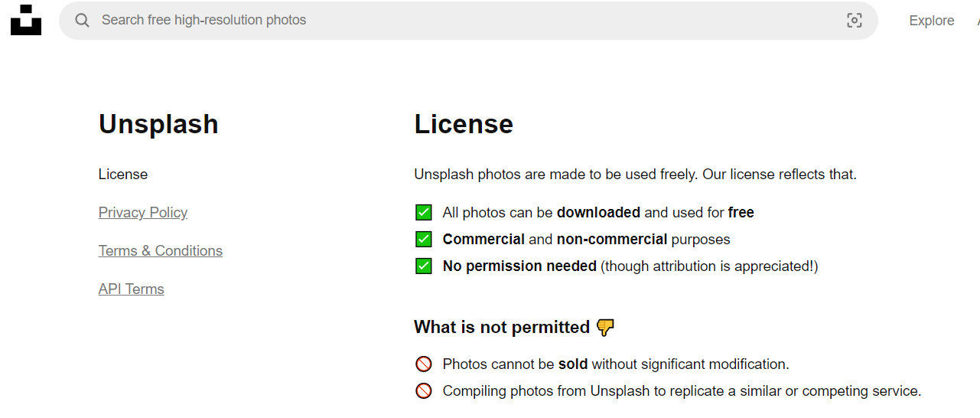
Task: Open visual search camera icon
Action: pos(855,21)
